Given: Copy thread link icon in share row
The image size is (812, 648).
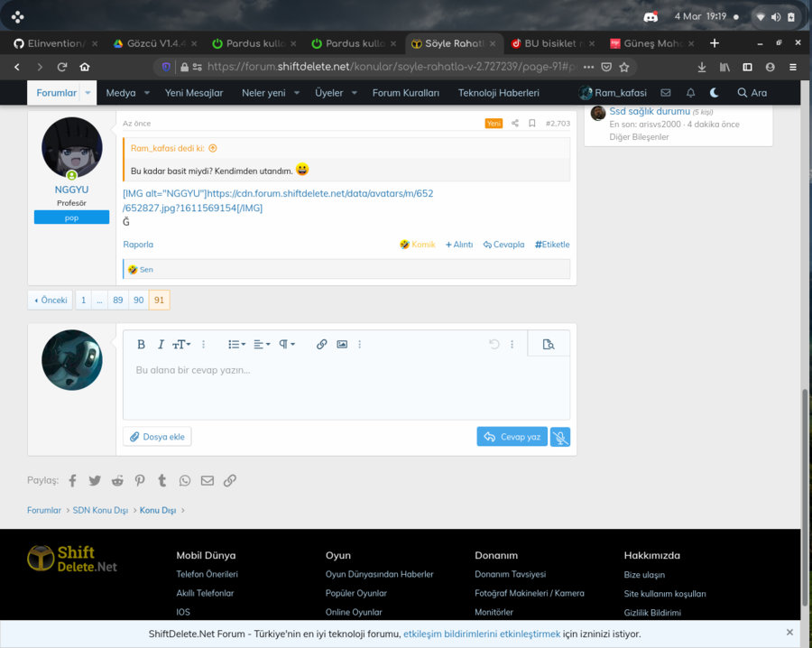Looking at the screenshot, I should pyautogui.click(x=230, y=481).
